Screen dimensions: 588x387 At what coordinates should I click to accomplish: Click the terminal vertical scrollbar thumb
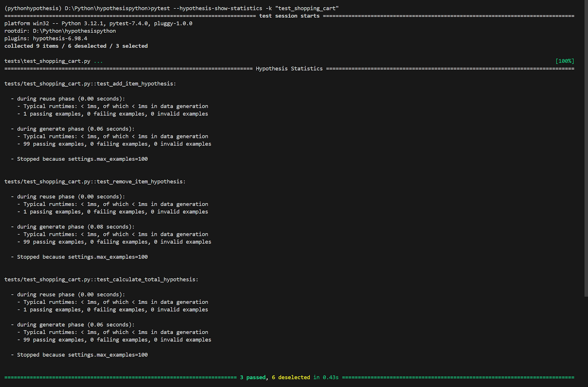[586, 147]
